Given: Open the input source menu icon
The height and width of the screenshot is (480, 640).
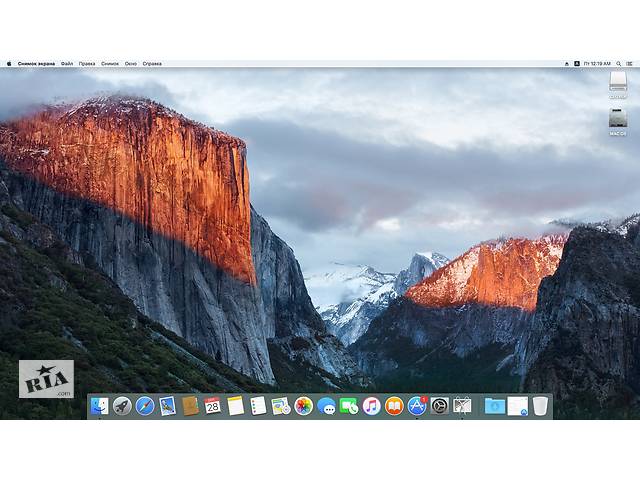Looking at the screenshot, I should click(577, 64).
